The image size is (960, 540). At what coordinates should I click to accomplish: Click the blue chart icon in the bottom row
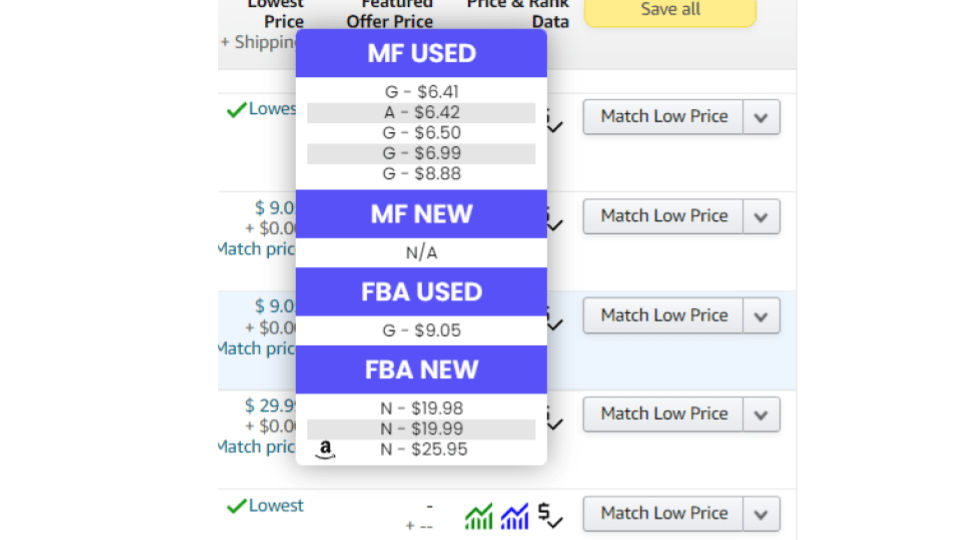(x=514, y=516)
